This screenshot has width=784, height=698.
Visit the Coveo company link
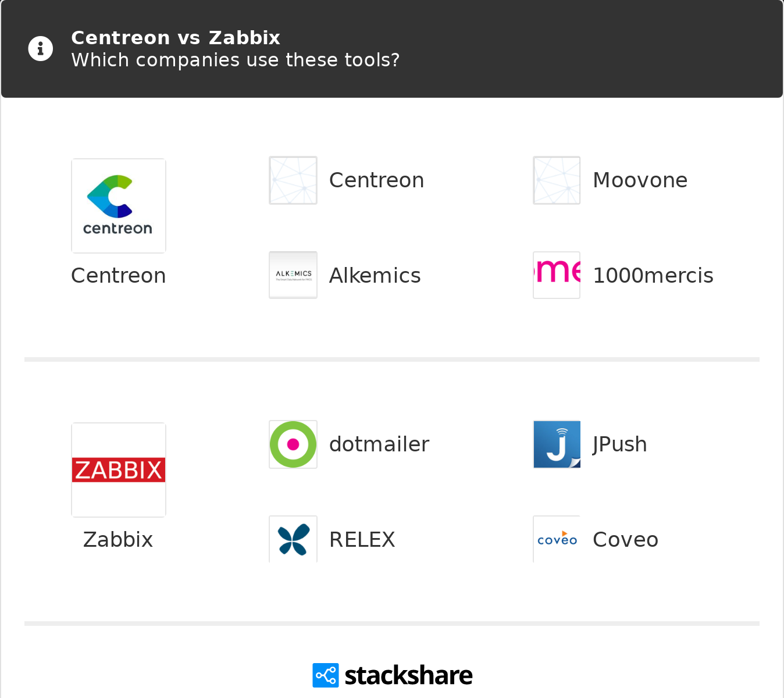[625, 540]
